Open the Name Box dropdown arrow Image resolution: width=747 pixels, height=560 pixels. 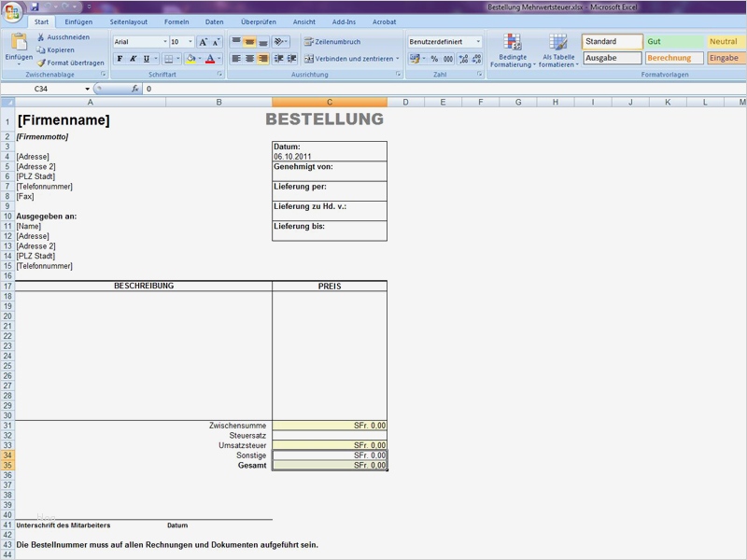(85, 89)
